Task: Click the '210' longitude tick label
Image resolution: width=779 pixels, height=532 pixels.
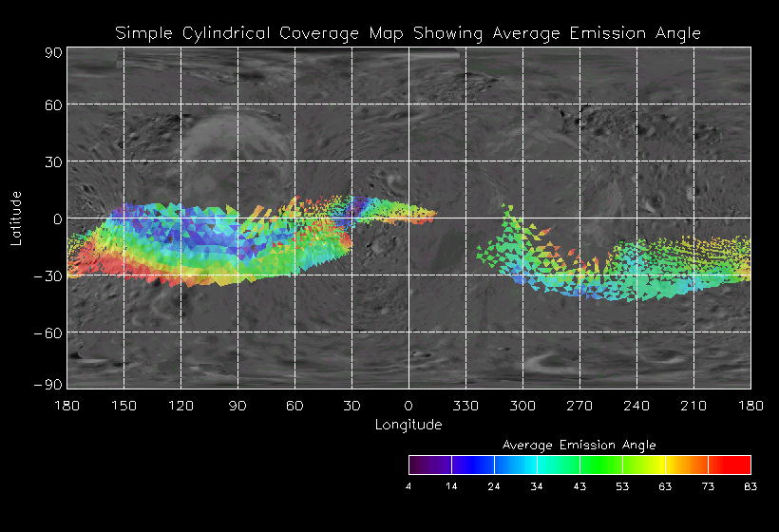Action: pos(693,406)
